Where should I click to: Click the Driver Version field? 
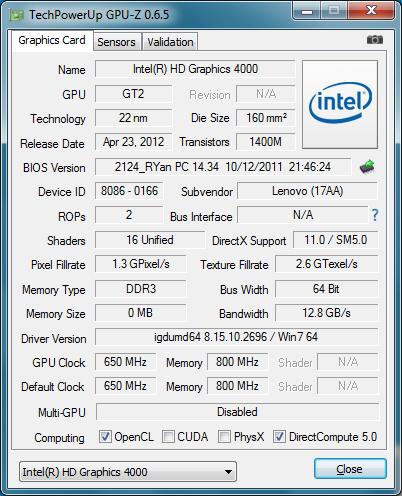pos(237,337)
